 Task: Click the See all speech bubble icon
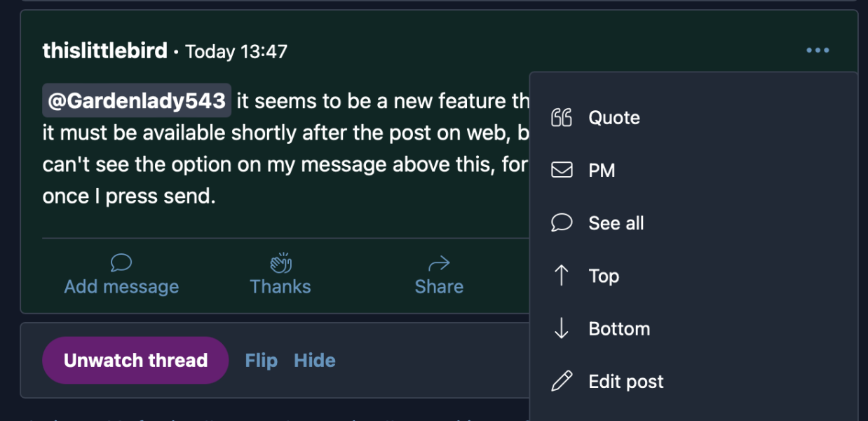click(562, 223)
